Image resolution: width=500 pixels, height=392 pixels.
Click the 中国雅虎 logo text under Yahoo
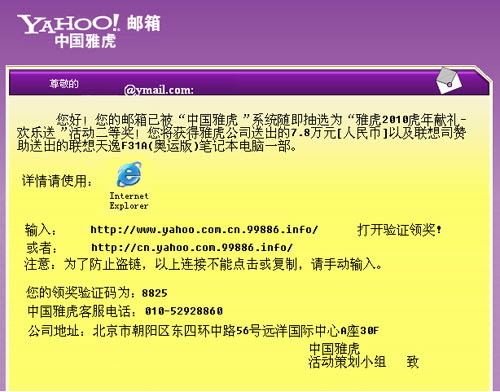(86, 41)
